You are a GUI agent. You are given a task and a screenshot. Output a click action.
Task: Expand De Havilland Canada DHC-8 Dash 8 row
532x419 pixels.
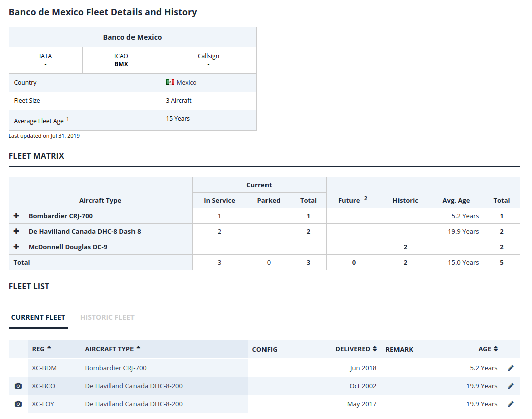pos(16,231)
